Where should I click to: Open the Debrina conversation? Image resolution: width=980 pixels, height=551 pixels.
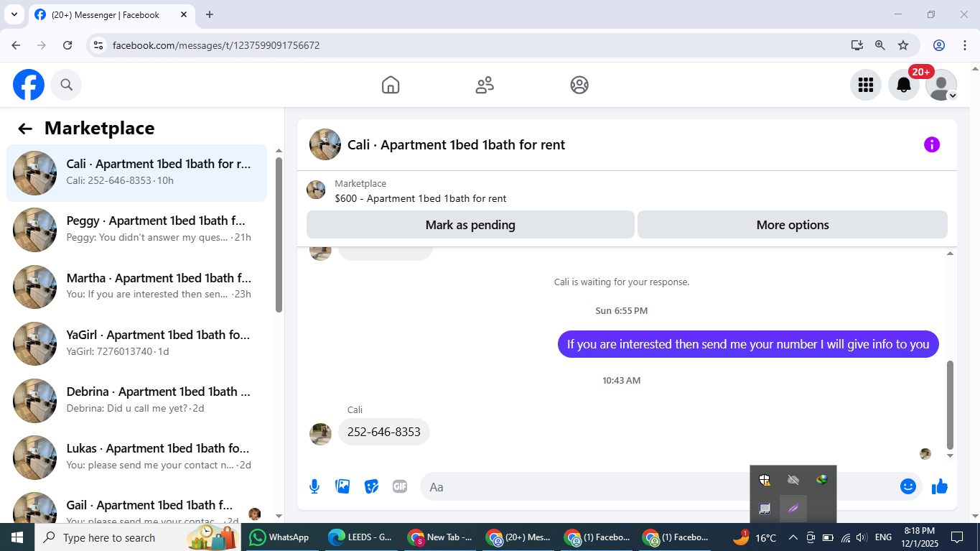tap(136, 400)
